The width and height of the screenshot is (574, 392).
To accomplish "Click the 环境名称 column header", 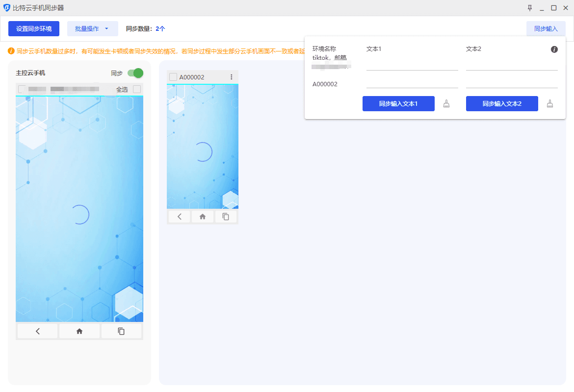I will (324, 49).
